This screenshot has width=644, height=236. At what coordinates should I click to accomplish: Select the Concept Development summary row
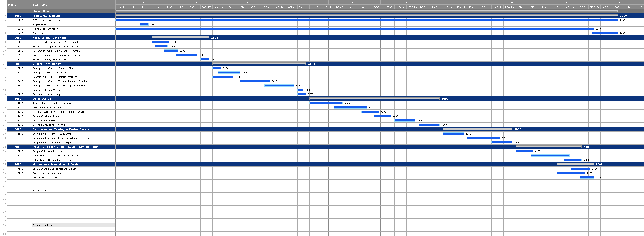tap(47, 64)
